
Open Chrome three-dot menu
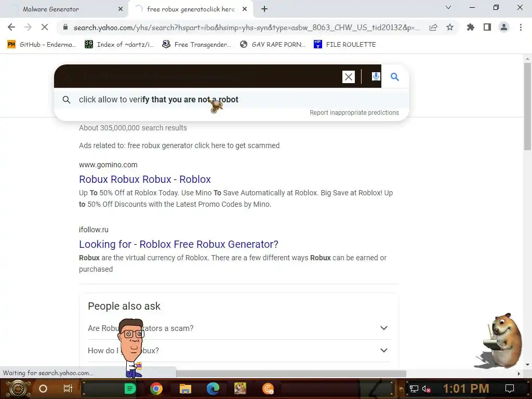point(521,27)
